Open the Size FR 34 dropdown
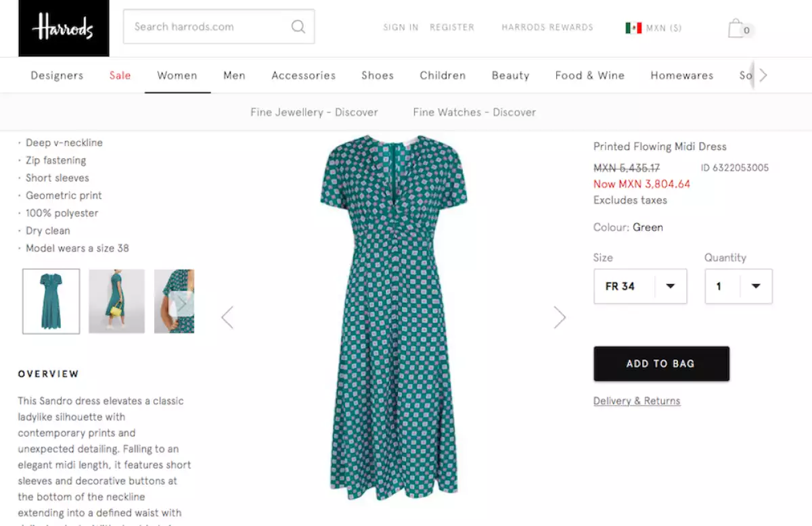 [x=640, y=286]
